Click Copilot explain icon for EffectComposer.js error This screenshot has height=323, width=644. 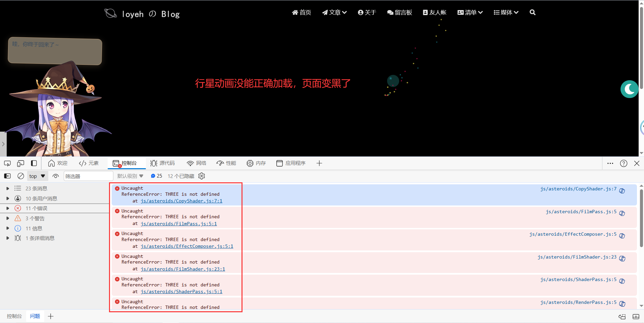[x=622, y=236]
